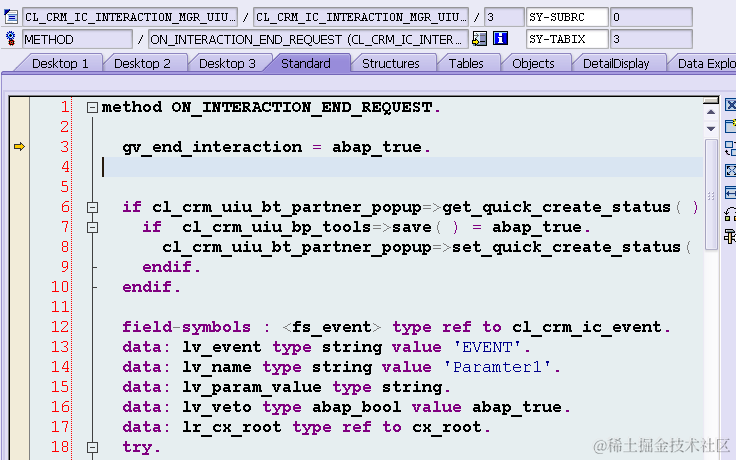736x460 pixels.
Task: Click 'cl_crm_ic_event' on line 12
Action: point(587,327)
